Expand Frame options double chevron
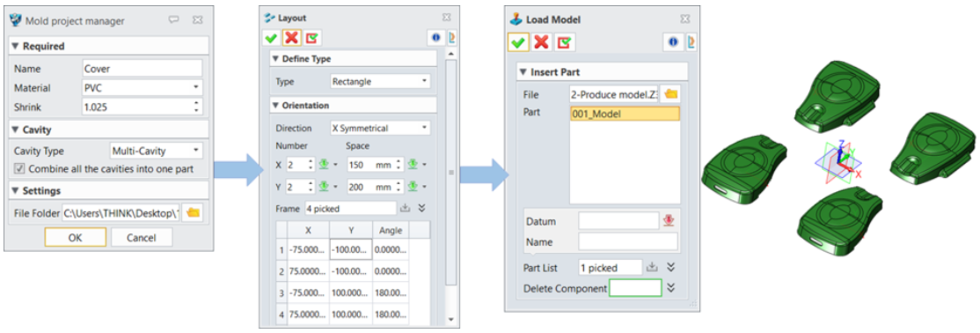Screen dimensions: 980x333 [x=422, y=208]
